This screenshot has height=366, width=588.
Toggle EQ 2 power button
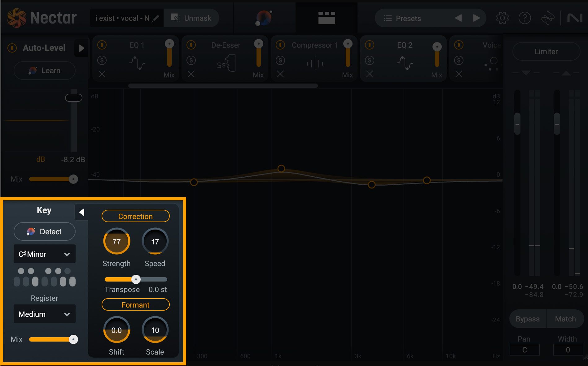click(x=370, y=45)
